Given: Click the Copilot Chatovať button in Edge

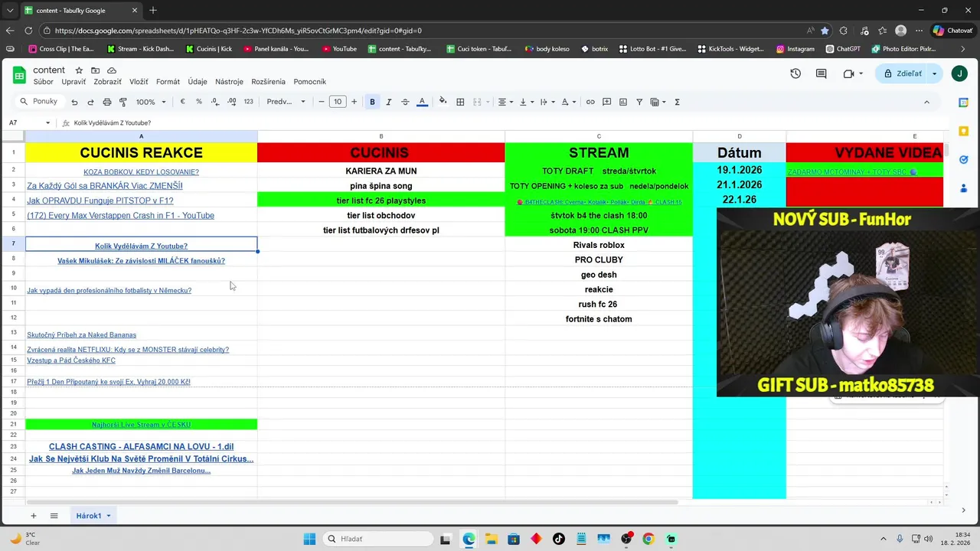Looking at the screenshot, I should [952, 31].
